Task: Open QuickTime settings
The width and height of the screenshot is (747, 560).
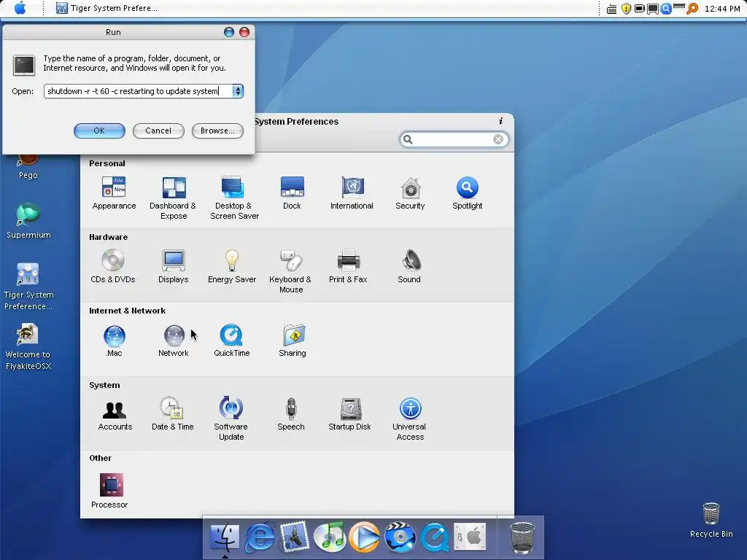Action: pos(231,341)
